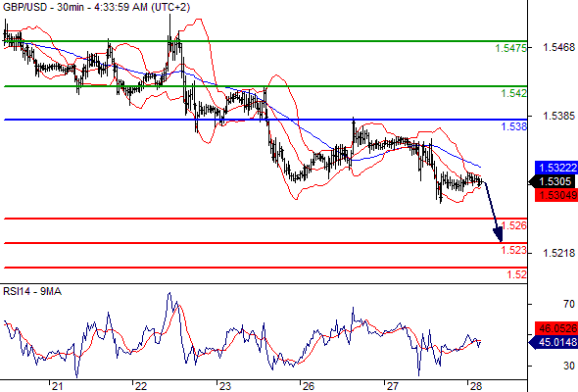Viewport: 578px width, 392px height.
Task: Click the GBP/USD 30min chart title
Action: coord(96,7)
